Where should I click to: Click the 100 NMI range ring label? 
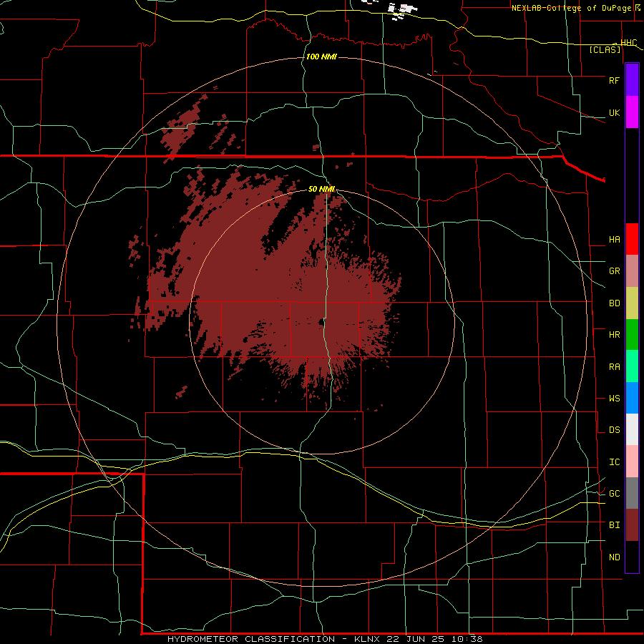click(x=321, y=57)
